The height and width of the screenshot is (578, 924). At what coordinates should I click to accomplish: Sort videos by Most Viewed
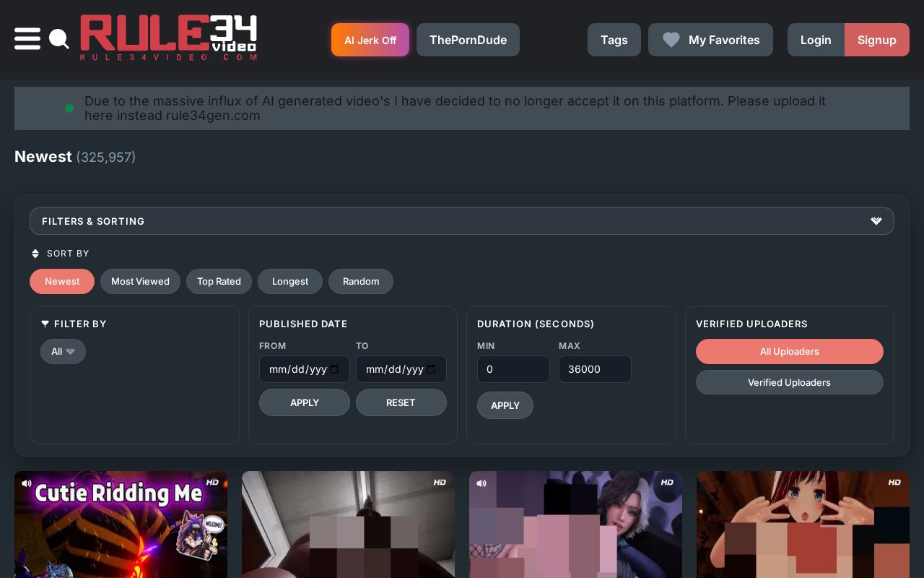[140, 282]
